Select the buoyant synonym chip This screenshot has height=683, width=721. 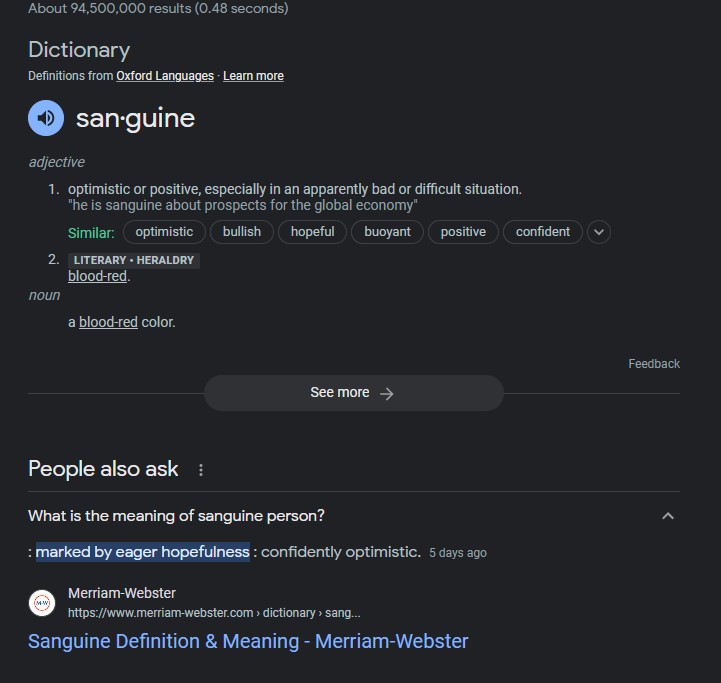pos(387,232)
